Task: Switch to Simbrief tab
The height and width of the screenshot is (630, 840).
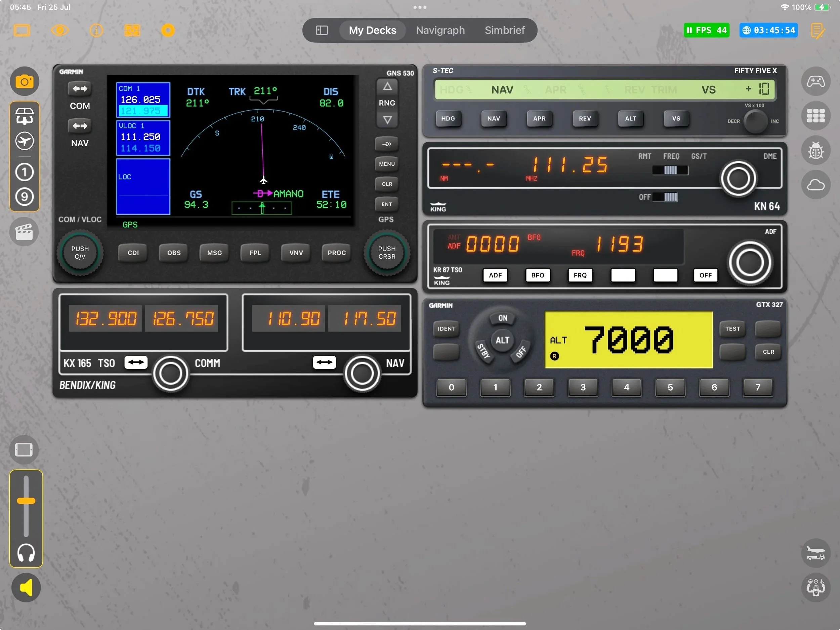Action: coord(505,30)
